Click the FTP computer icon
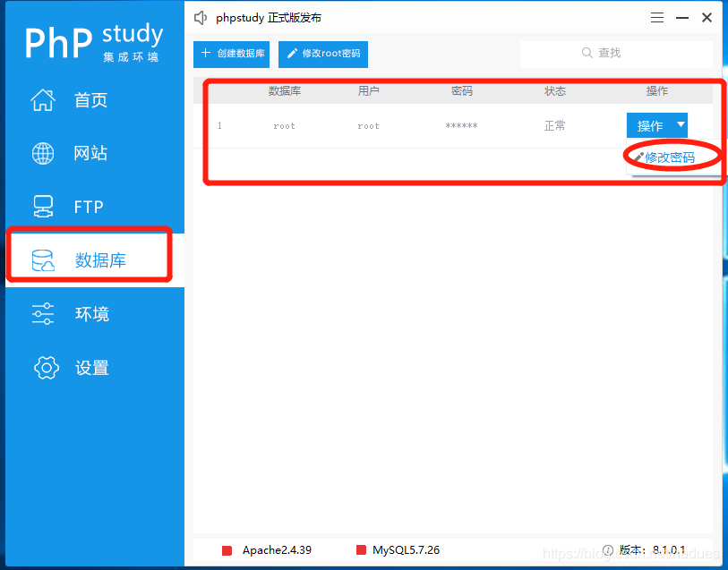The image size is (728, 570). [x=43, y=207]
